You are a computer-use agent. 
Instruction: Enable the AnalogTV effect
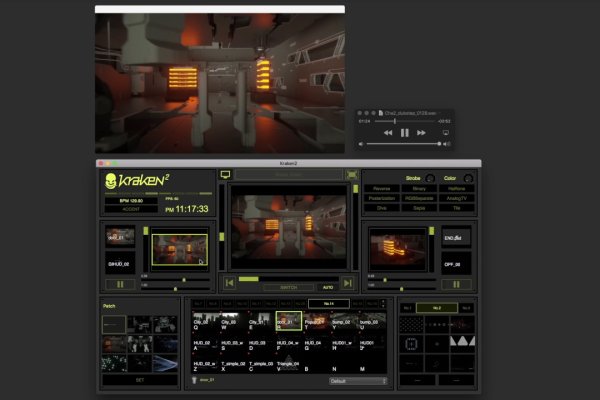(457, 196)
